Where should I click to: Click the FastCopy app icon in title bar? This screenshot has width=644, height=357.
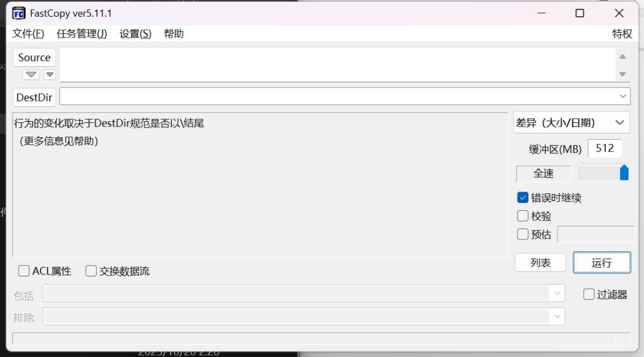(x=18, y=13)
